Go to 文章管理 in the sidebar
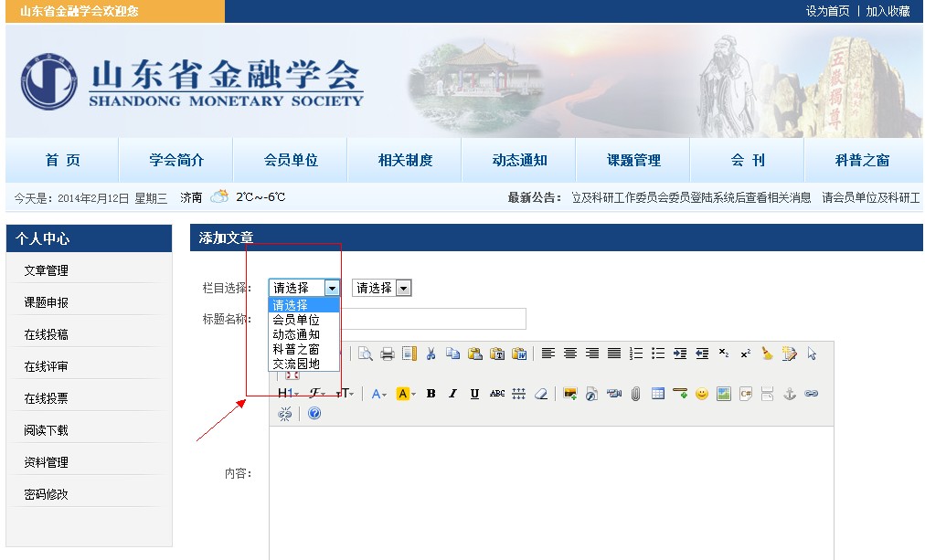 pyautogui.click(x=46, y=270)
